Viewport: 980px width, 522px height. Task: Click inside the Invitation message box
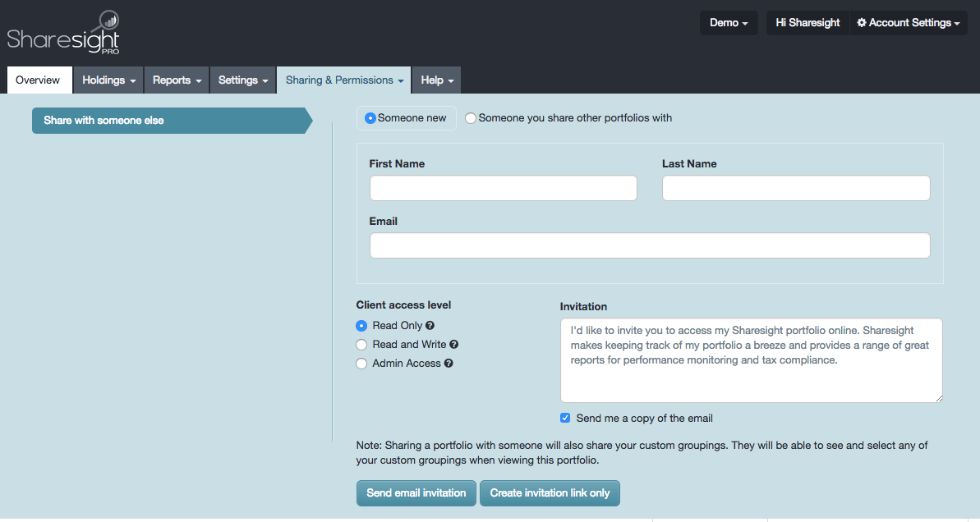[x=752, y=360]
